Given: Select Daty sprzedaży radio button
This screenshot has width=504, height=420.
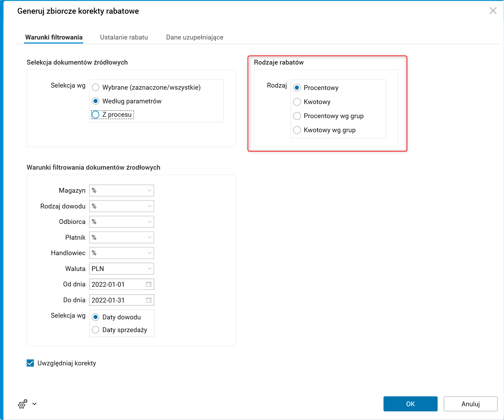Looking at the screenshot, I should pos(96,330).
